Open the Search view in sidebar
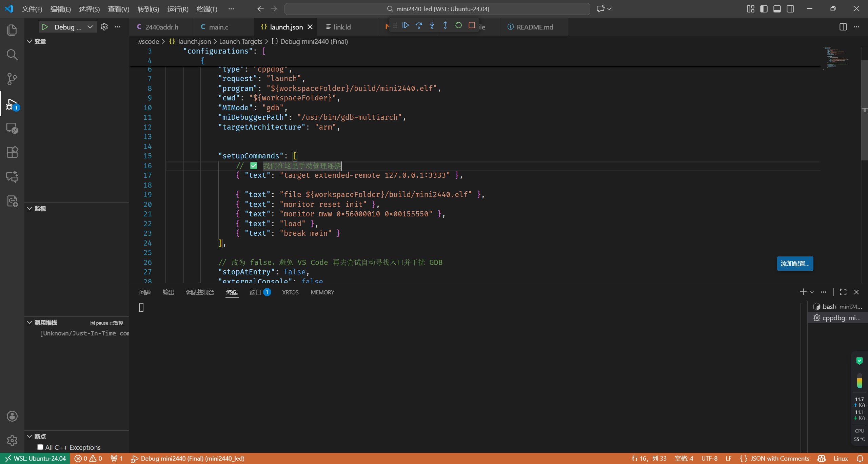 tap(12, 55)
